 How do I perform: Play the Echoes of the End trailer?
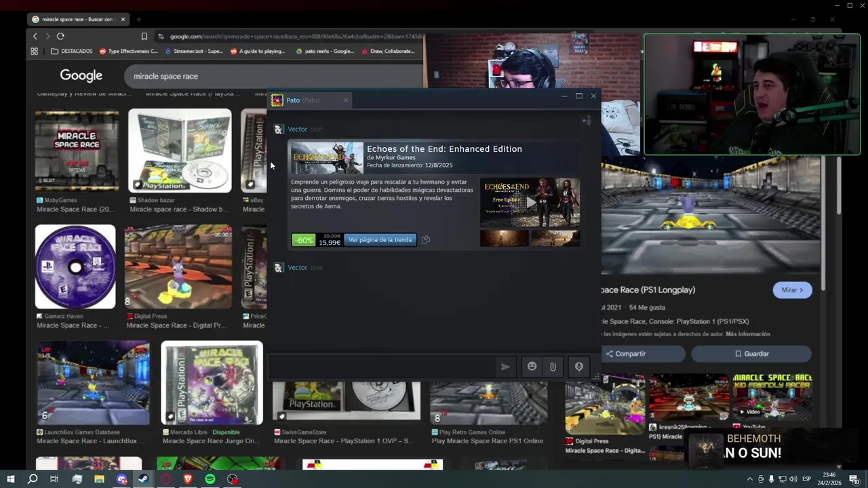(530, 202)
